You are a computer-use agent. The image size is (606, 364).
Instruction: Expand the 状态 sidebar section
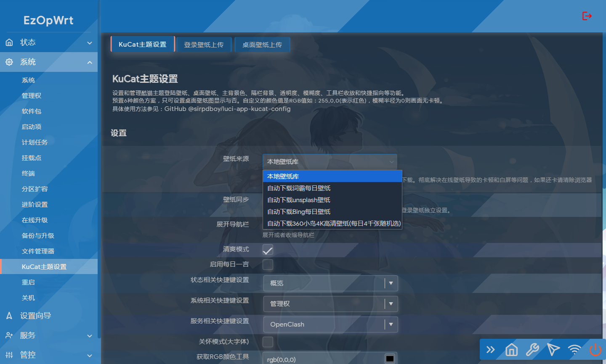click(48, 42)
